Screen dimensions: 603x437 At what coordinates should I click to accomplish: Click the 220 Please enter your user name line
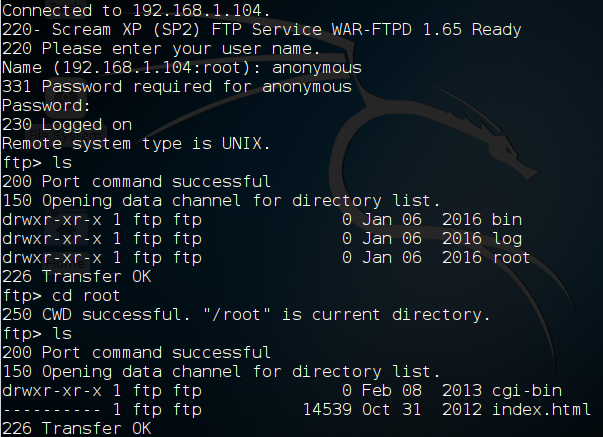coord(161,49)
